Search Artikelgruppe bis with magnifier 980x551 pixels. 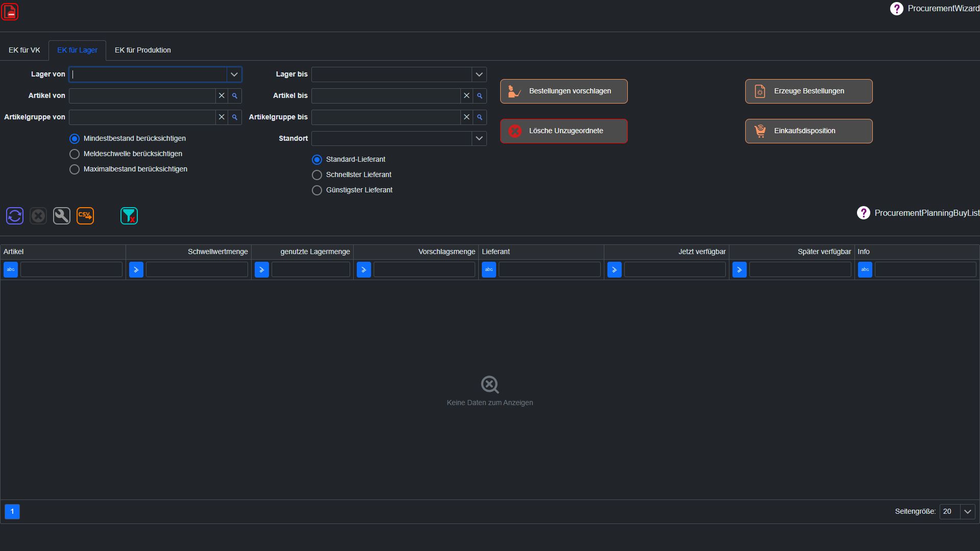(x=480, y=117)
